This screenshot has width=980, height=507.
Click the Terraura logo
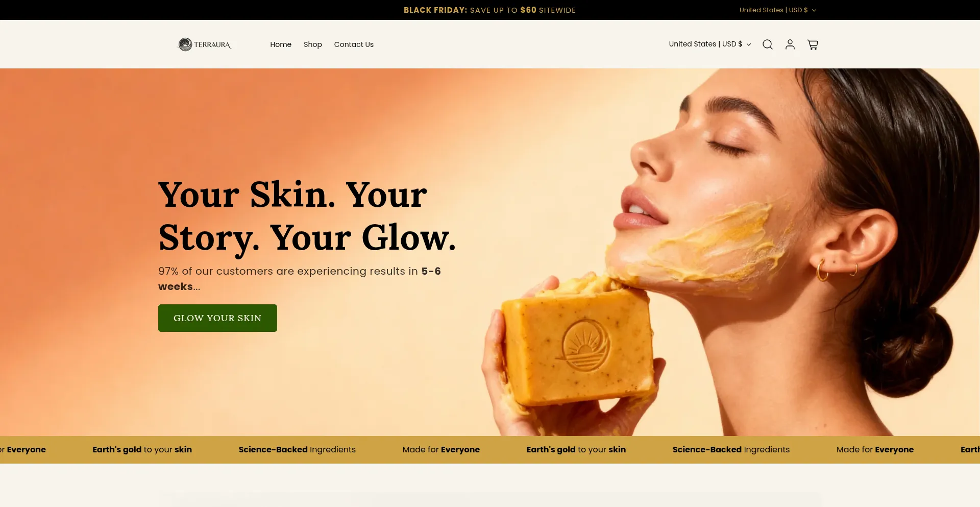(204, 44)
